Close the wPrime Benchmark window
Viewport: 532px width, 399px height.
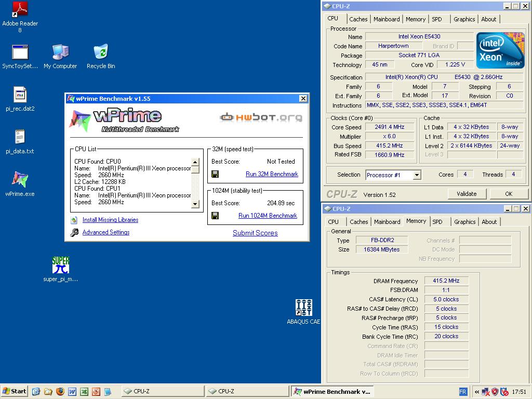click(303, 98)
